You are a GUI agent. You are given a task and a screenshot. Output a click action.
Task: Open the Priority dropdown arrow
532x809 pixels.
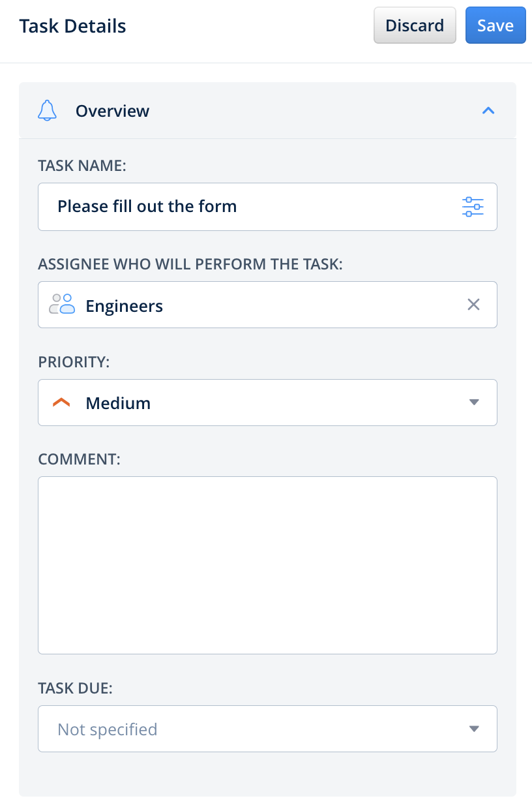[474, 403]
